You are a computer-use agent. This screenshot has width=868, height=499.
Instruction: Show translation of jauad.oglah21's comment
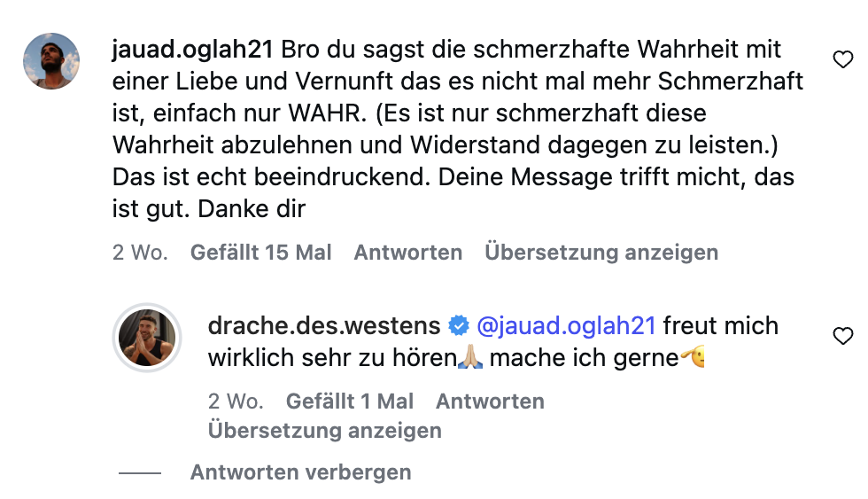click(601, 253)
